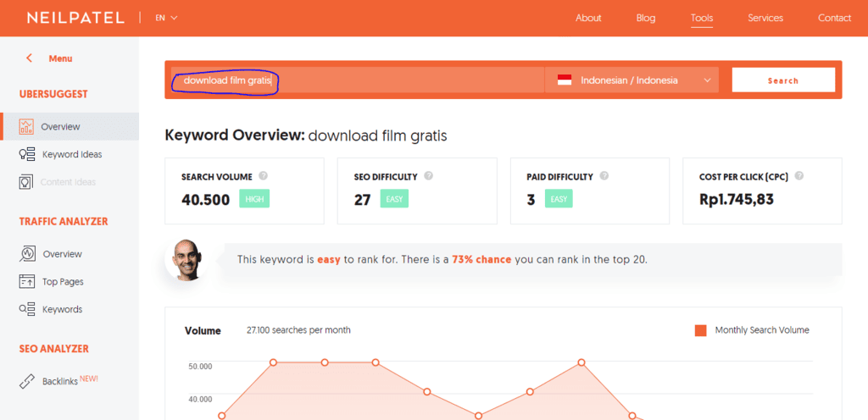Click Neil Patel avatar photo

tap(186, 260)
